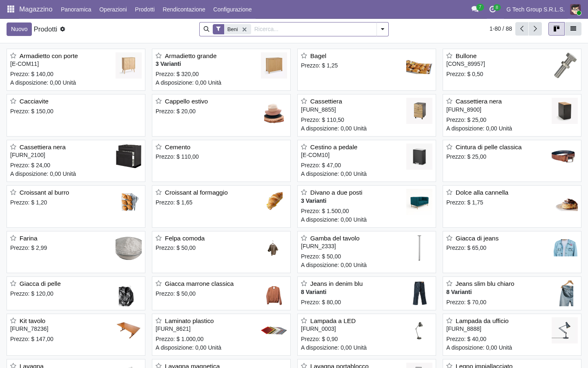
Task: Open the user avatar menu
Action: click(575, 9)
